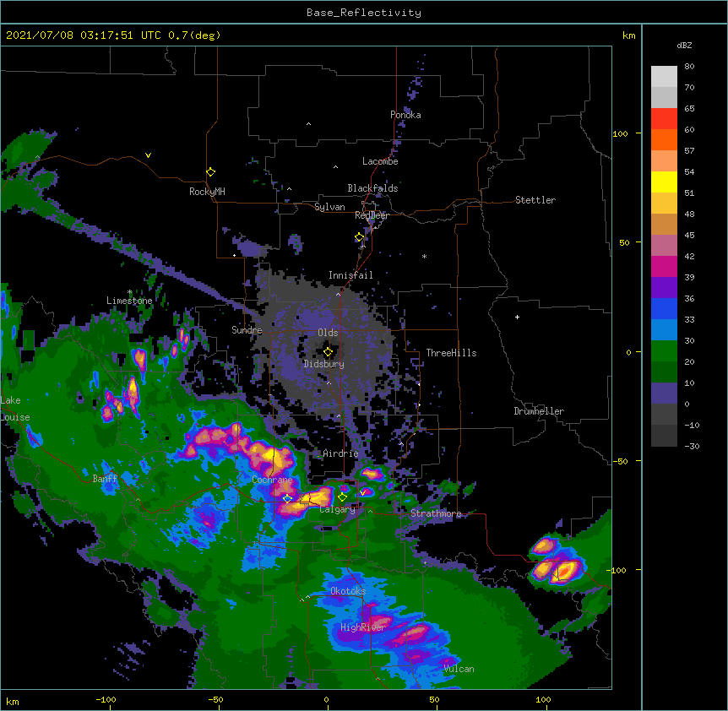Click the Okotoks town label

(x=348, y=591)
